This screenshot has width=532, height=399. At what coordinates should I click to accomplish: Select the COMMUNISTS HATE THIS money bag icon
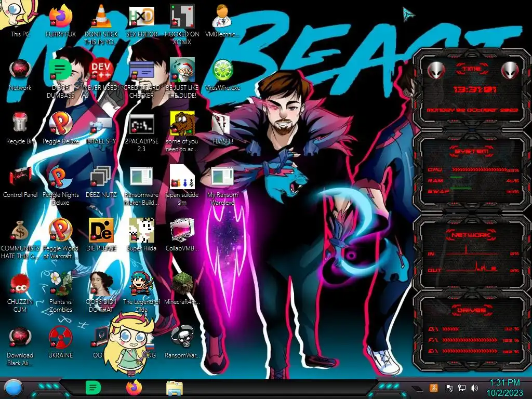click(20, 239)
